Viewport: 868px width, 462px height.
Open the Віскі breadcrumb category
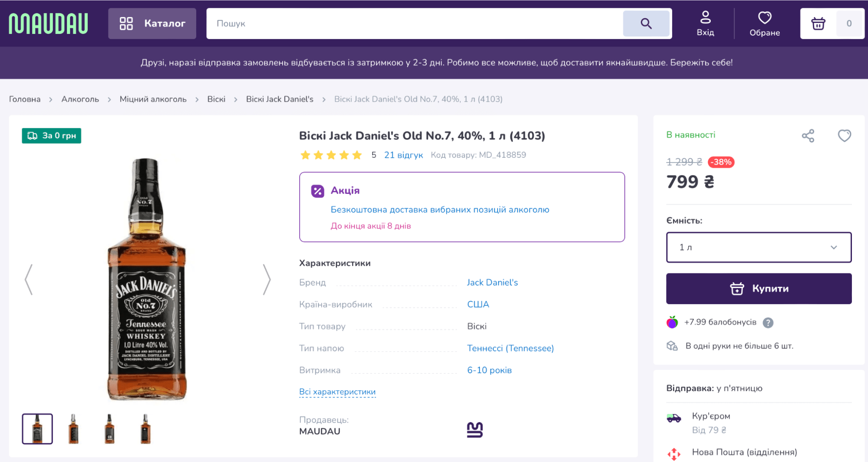(216, 99)
